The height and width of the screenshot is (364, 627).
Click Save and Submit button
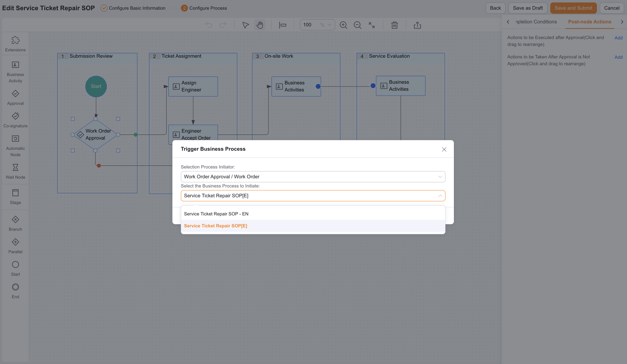[x=573, y=8]
